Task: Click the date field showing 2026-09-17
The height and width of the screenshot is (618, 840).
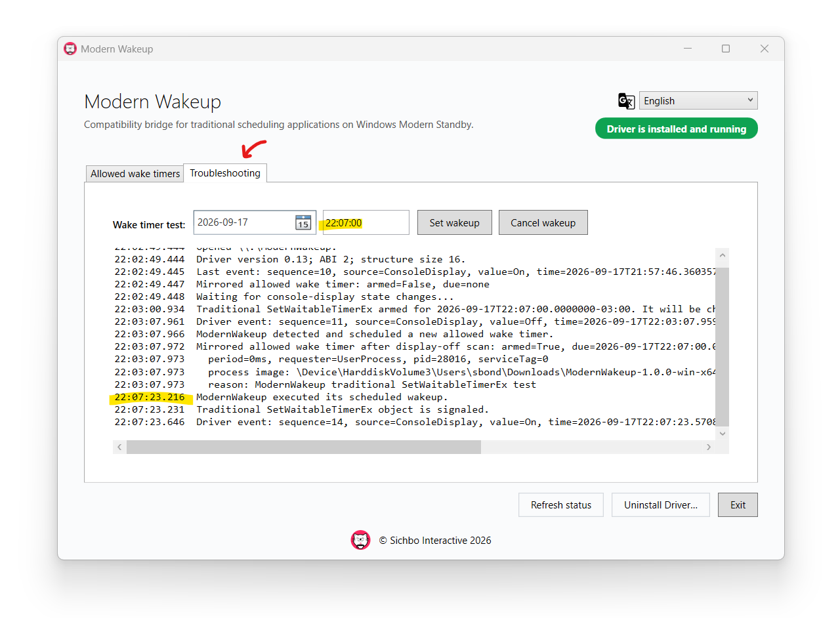Action: (x=255, y=222)
